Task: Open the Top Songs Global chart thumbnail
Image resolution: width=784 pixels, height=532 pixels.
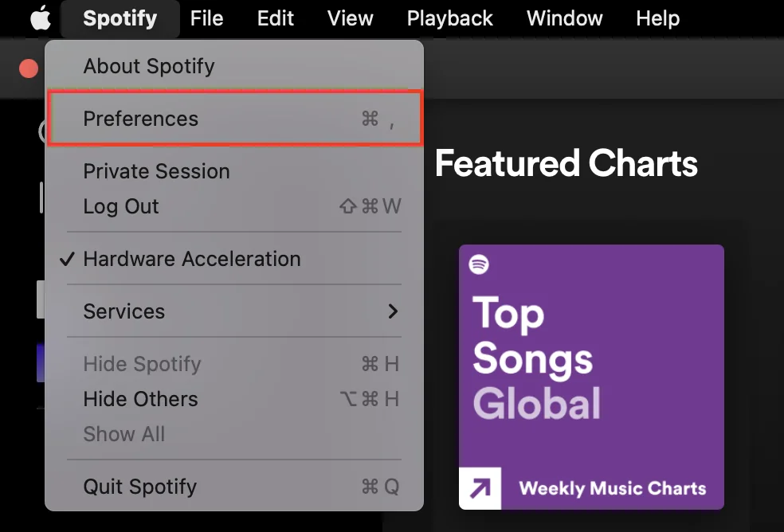Action: [x=591, y=377]
